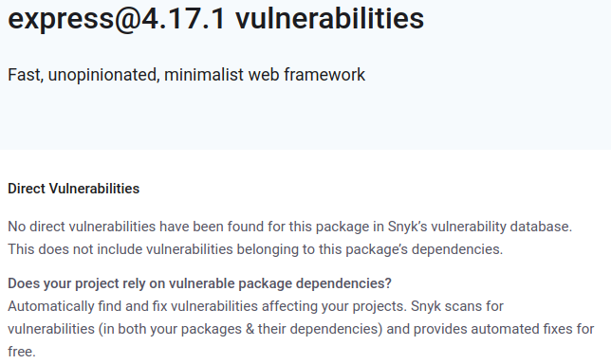
Task: Click the word "vulnerabilities" in the page title
Action: point(329,18)
